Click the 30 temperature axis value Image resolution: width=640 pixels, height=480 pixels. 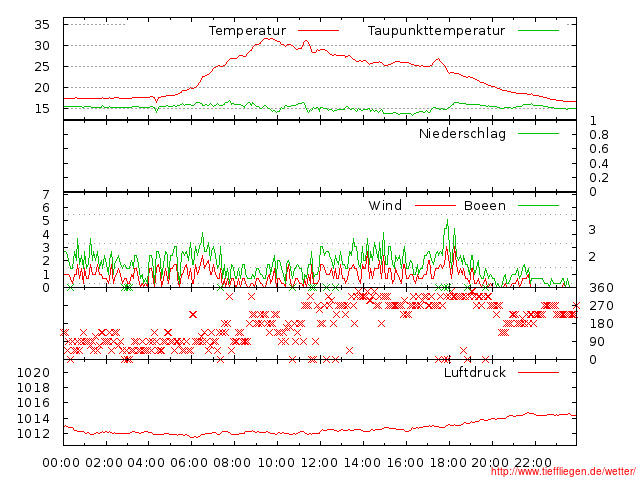click(x=42, y=46)
